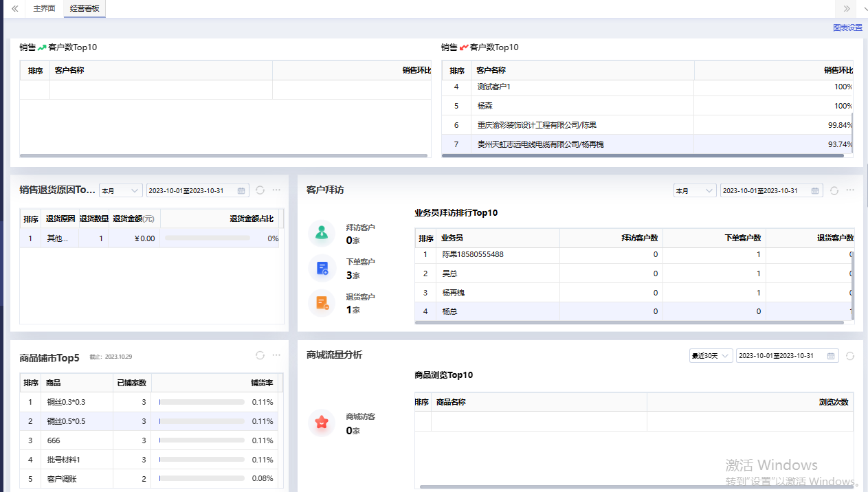Viewport: 868px width, 492px height.
Task: Refresh the 商城流量分析 panel
Action: [x=850, y=356]
